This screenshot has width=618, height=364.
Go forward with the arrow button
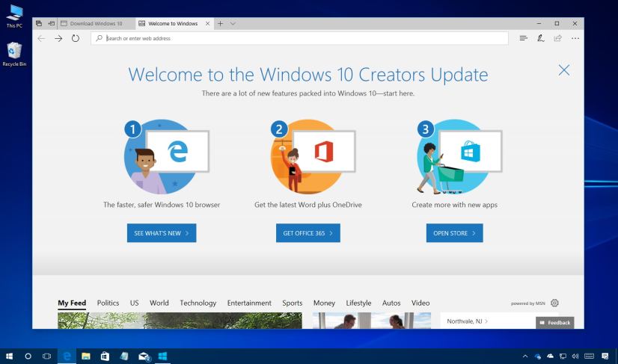pos(58,38)
